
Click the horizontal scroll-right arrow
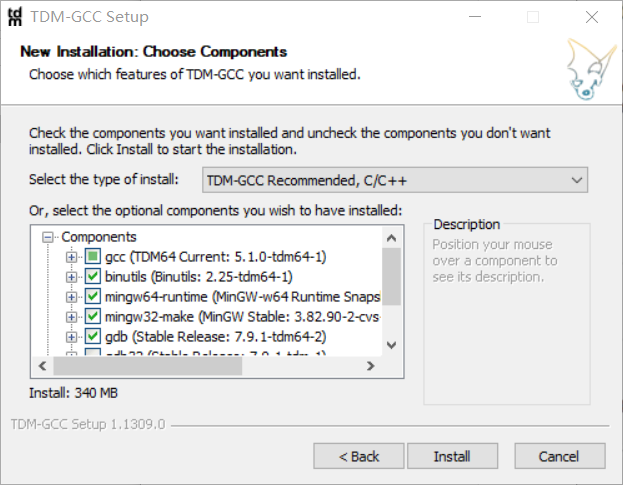371,366
